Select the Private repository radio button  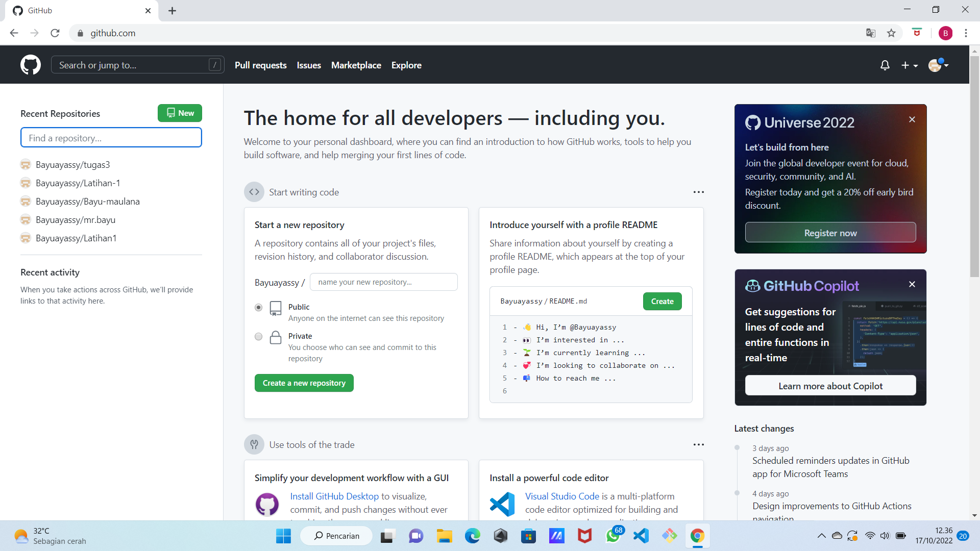[x=258, y=337]
